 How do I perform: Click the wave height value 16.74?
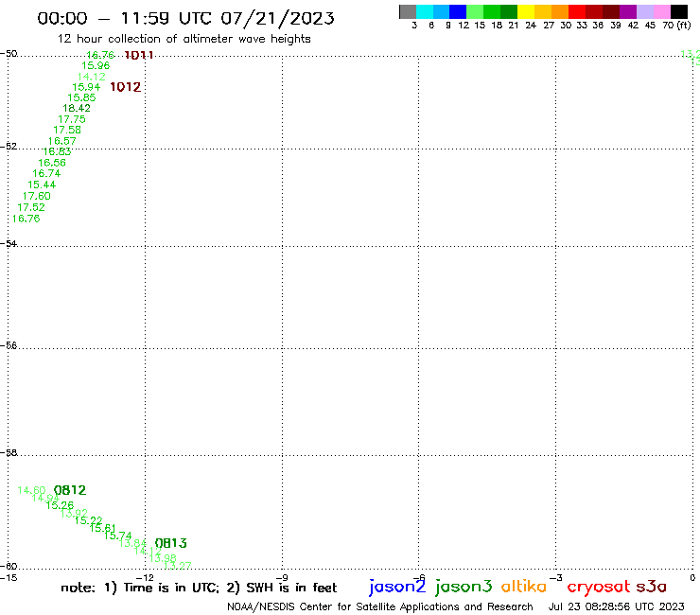coord(46,174)
